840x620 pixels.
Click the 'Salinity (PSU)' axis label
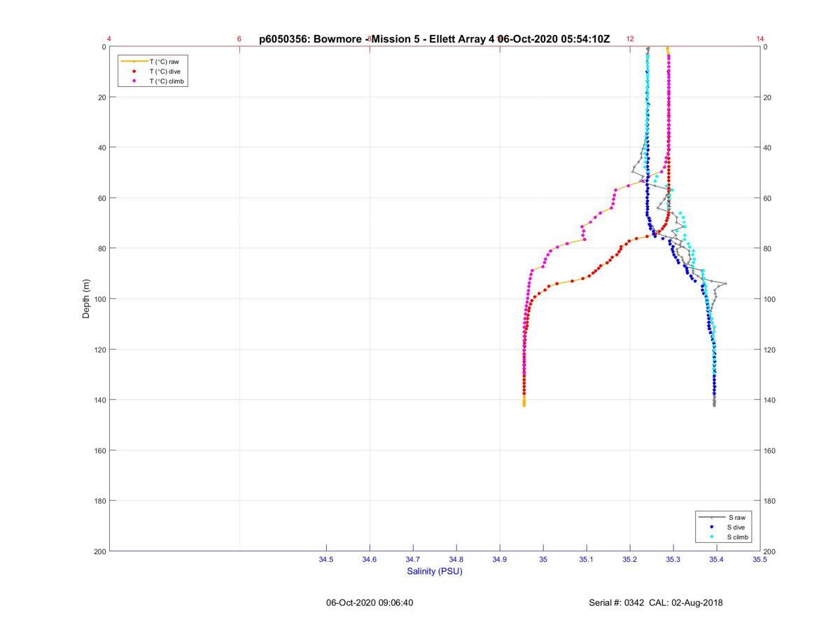click(x=435, y=571)
